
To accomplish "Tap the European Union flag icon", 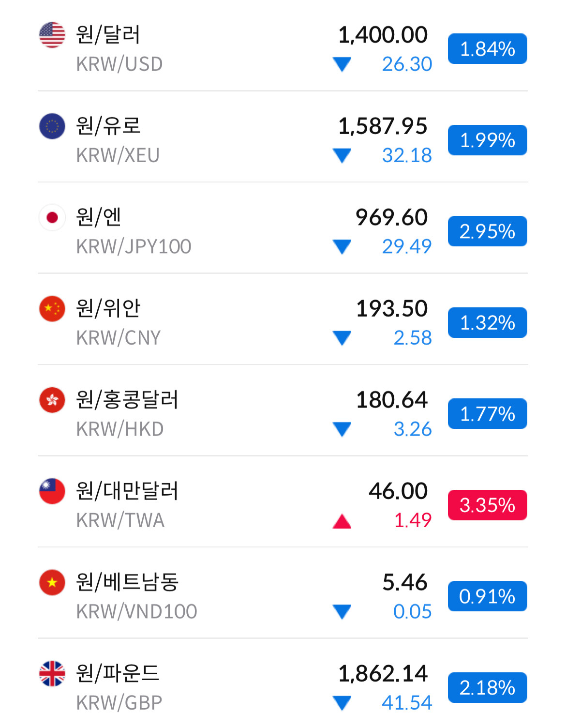I will pos(52,126).
